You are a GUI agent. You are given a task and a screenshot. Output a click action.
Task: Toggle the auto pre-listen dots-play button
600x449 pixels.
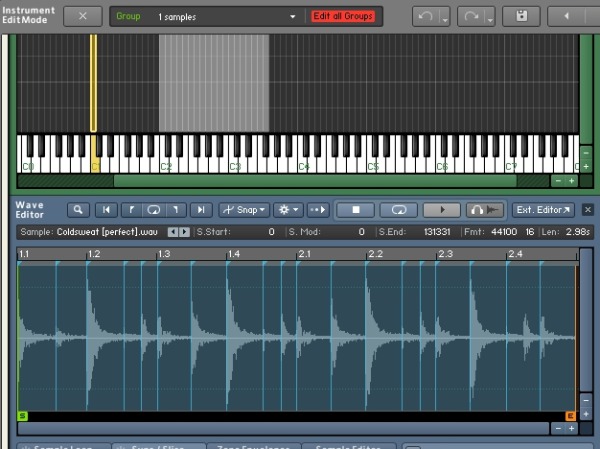tap(318, 210)
